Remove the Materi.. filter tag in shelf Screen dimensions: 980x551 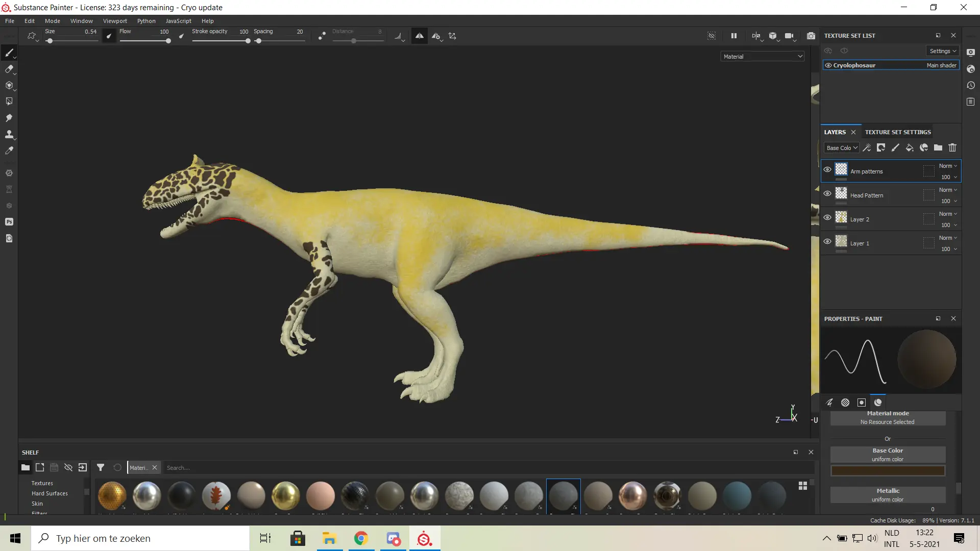[x=155, y=467]
